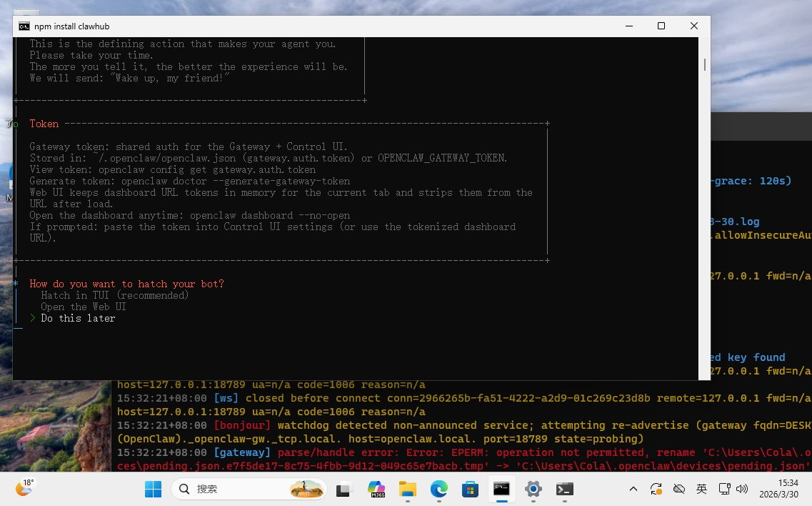The height and width of the screenshot is (506, 812).
Task: Launch Microsoft 365 Copilot from taskbar
Action: pos(376,489)
